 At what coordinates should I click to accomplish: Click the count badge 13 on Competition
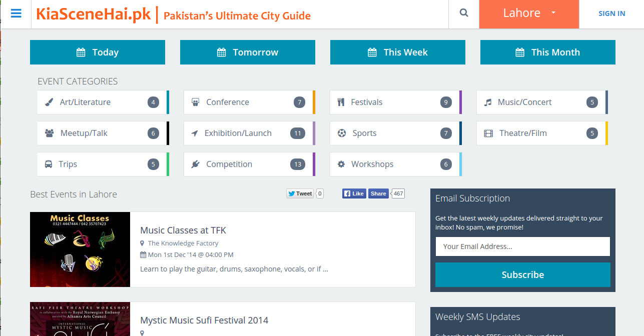click(298, 164)
